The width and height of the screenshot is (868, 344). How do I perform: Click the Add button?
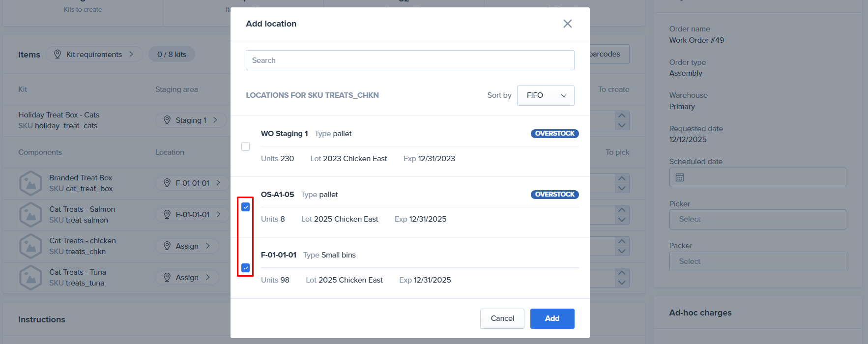tap(552, 318)
